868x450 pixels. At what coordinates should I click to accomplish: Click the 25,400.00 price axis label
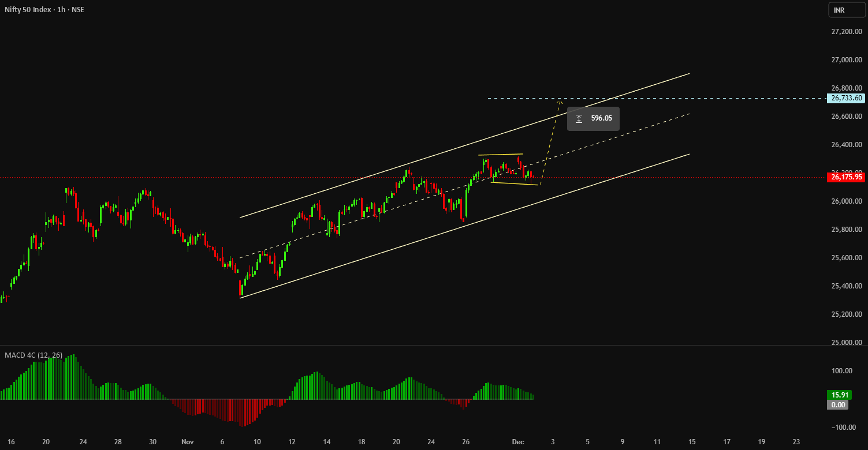tap(846, 286)
